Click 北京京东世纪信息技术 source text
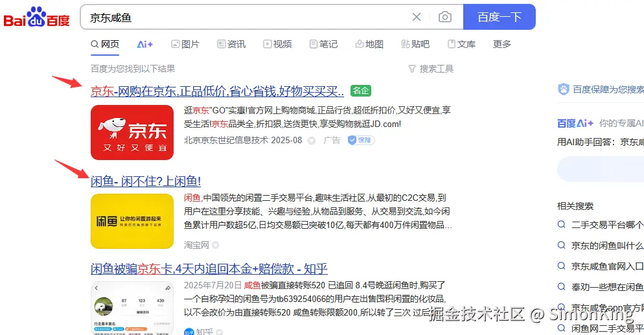644x335 pixels. pyautogui.click(x=226, y=141)
